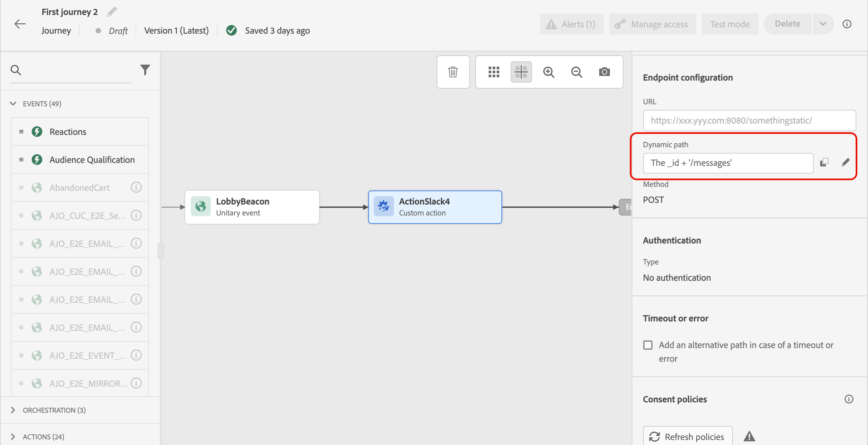Click the Refresh policies button
This screenshot has width=868, height=445.
(687, 437)
